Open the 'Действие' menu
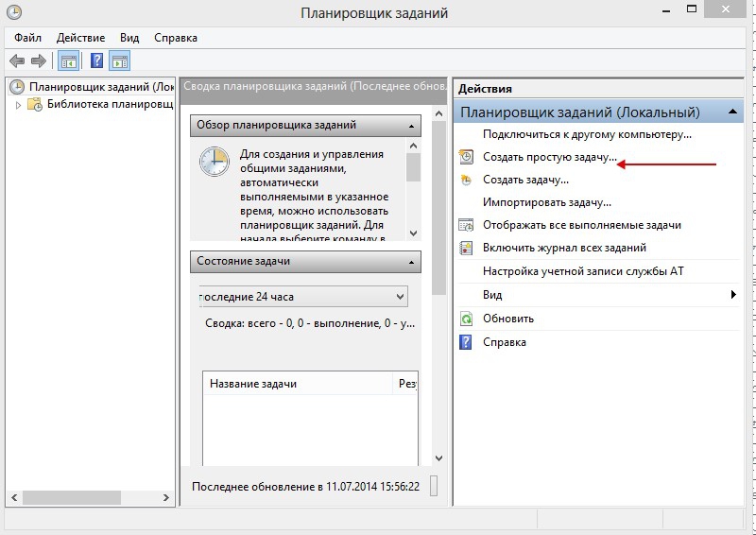 coord(80,38)
